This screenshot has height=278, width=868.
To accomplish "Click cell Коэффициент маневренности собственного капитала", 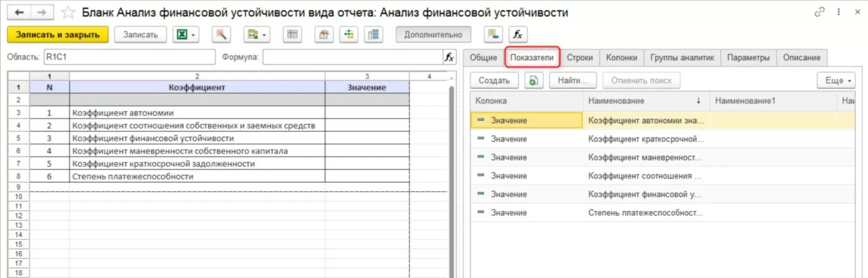I will click(197, 151).
